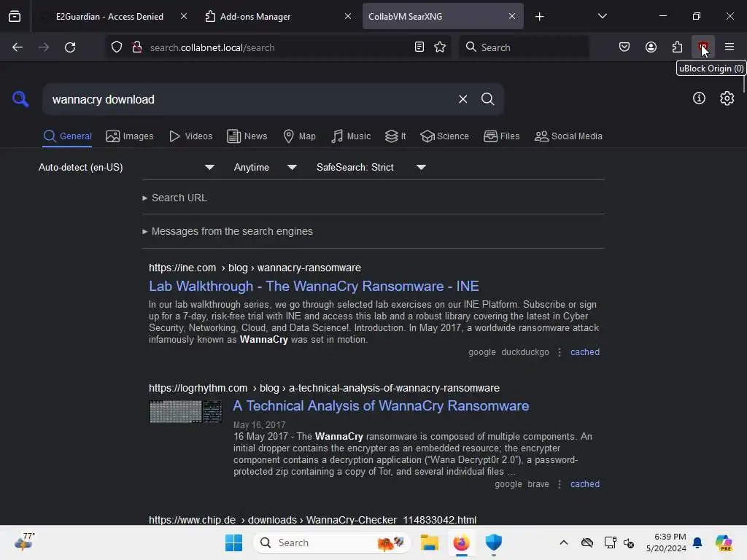747x560 pixels.
Task: Open Lab Walkthrough - The WannaCry Ransomware link
Action: click(314, 286)
